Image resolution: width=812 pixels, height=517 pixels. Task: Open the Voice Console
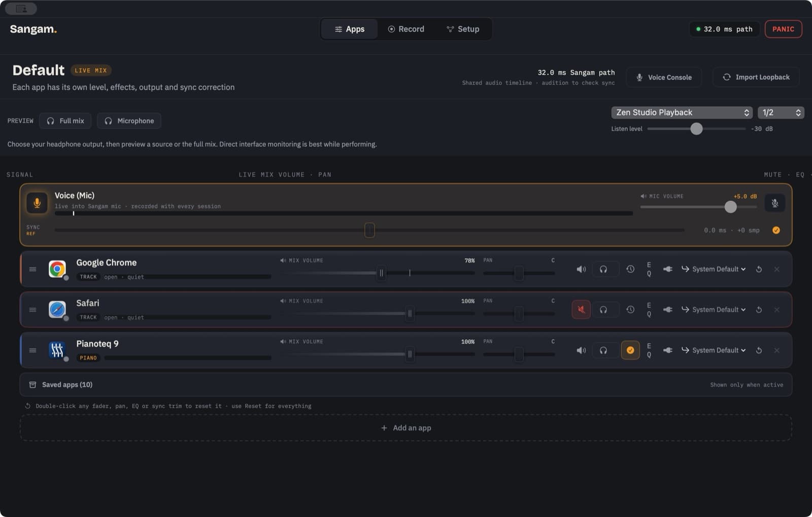664,77
